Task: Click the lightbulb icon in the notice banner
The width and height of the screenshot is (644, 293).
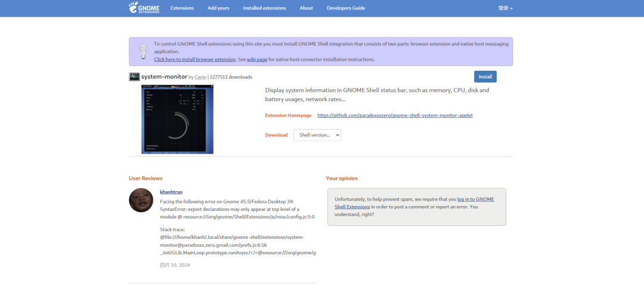Action: coord(143,52)
